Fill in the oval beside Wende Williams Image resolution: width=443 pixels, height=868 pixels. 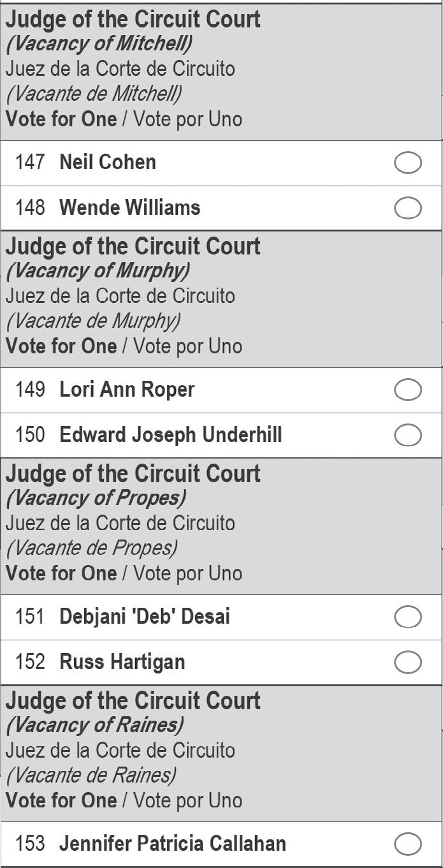[408, 208]
